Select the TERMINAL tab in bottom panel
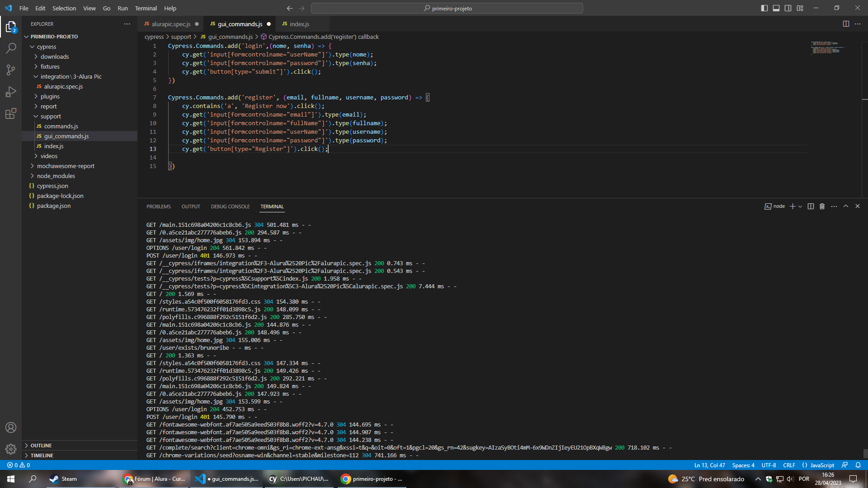 (x=272, y=206)
